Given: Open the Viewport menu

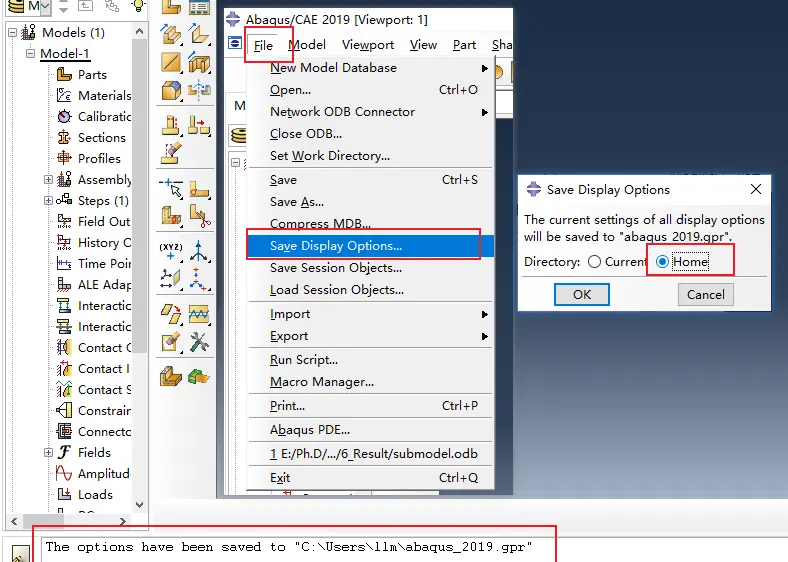Looking at the screenshot, I should [x=368, y=45].
